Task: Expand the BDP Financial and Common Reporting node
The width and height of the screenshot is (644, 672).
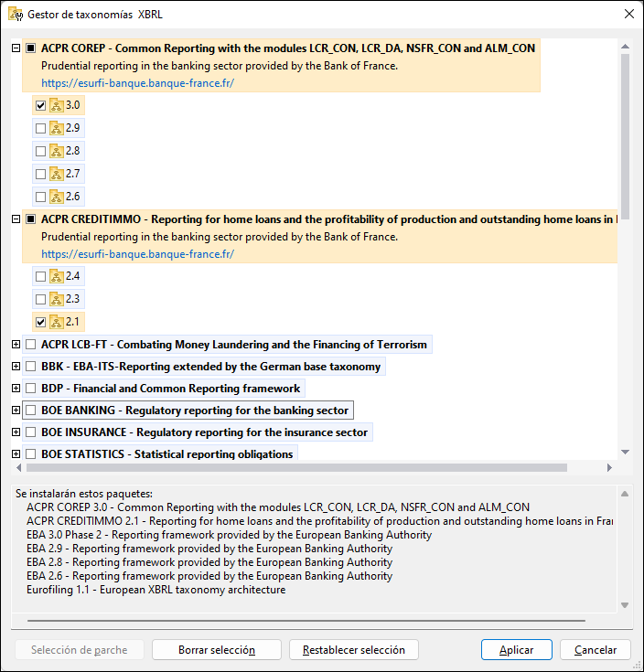Action: [x=16, y=389]
